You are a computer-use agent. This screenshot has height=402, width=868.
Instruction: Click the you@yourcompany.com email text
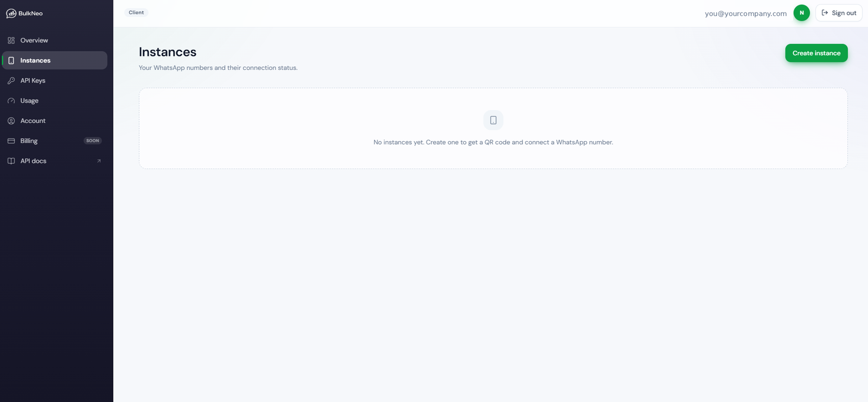click(x=745, y=13)
